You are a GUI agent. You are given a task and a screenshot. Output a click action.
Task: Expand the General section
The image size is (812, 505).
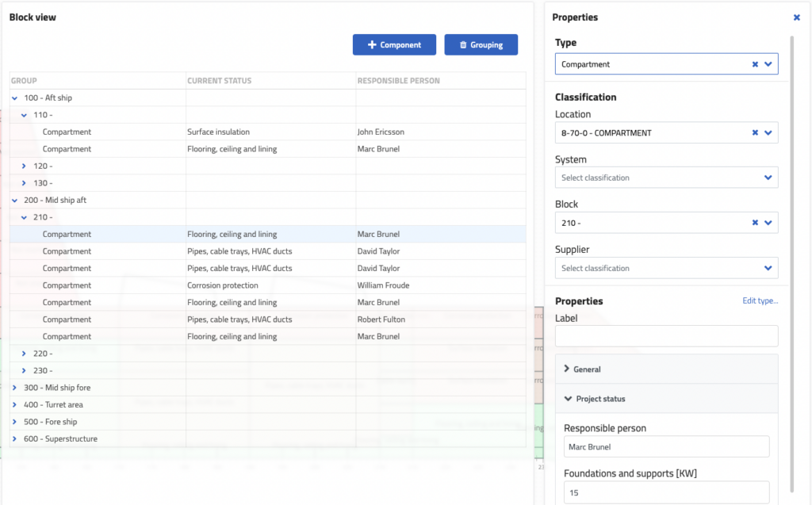coord(569,369)
